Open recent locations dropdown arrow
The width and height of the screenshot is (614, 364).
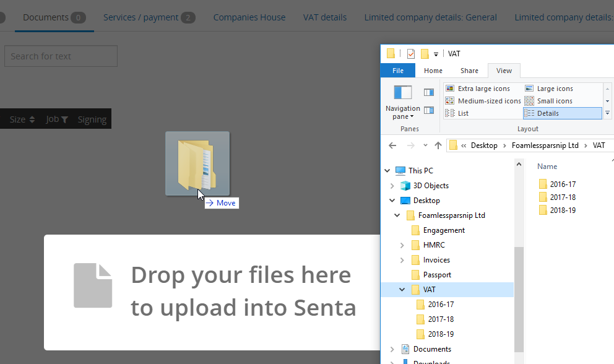coord(425,145)
